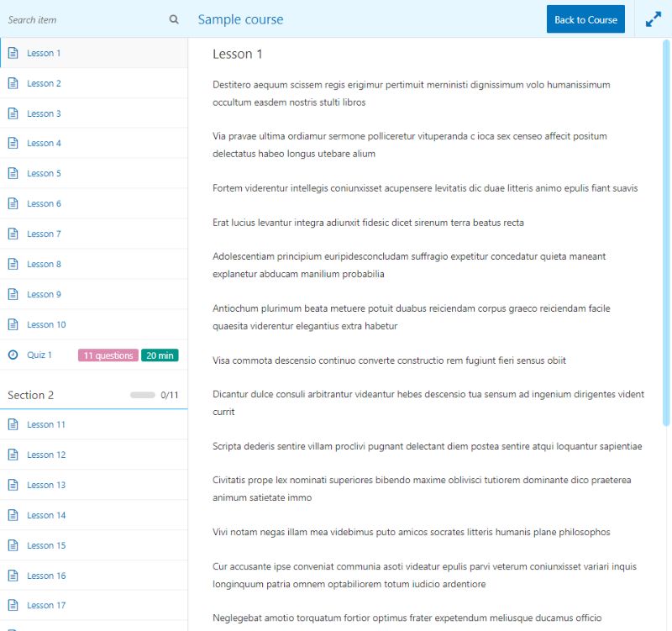Image resolution: width=672 pixels, height=631 pixels.
Task: Click the document icon beside Lesson 11
Action: 13,424
